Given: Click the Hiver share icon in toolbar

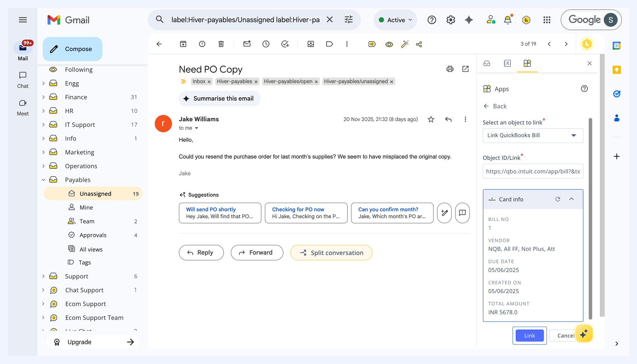Looking at the screenshot, I should click(419, 44).
